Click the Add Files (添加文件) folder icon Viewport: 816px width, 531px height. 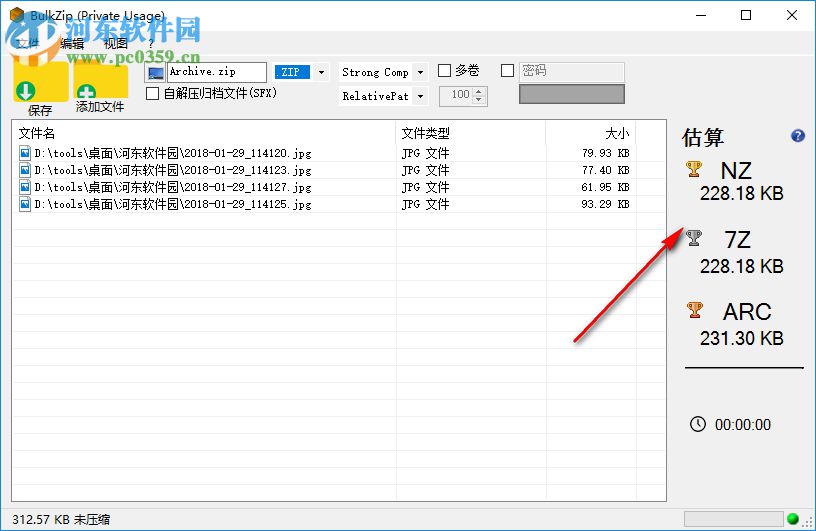[x=100, y=82]
